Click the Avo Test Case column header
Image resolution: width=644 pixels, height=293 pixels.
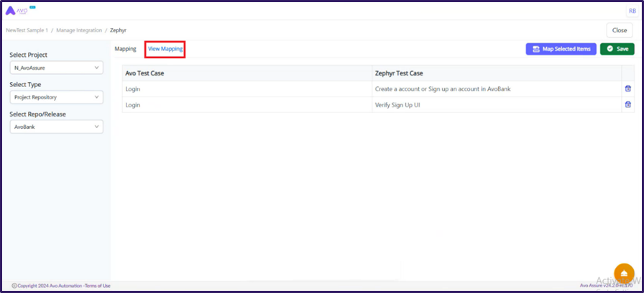pyautogui.click(x=144, y=73)
